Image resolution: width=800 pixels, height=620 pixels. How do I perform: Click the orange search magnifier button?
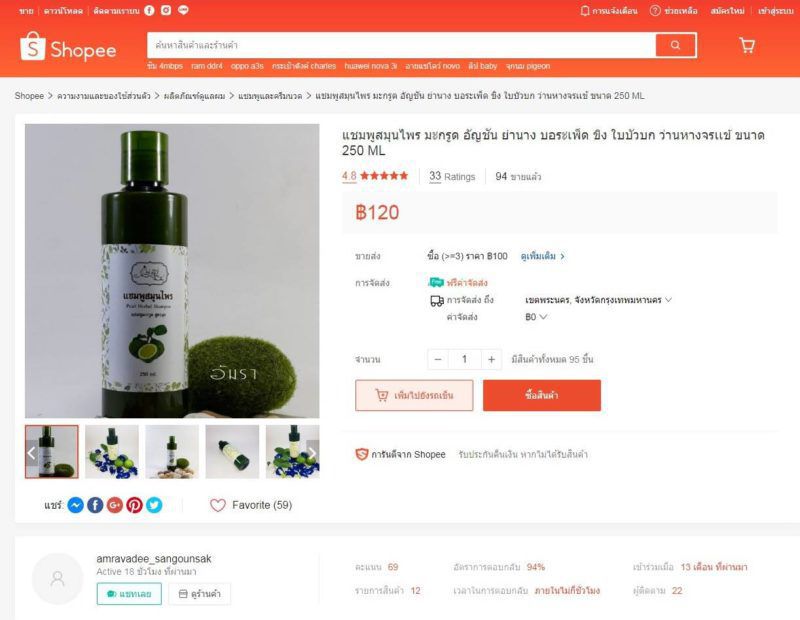click(x=676, y=45)
